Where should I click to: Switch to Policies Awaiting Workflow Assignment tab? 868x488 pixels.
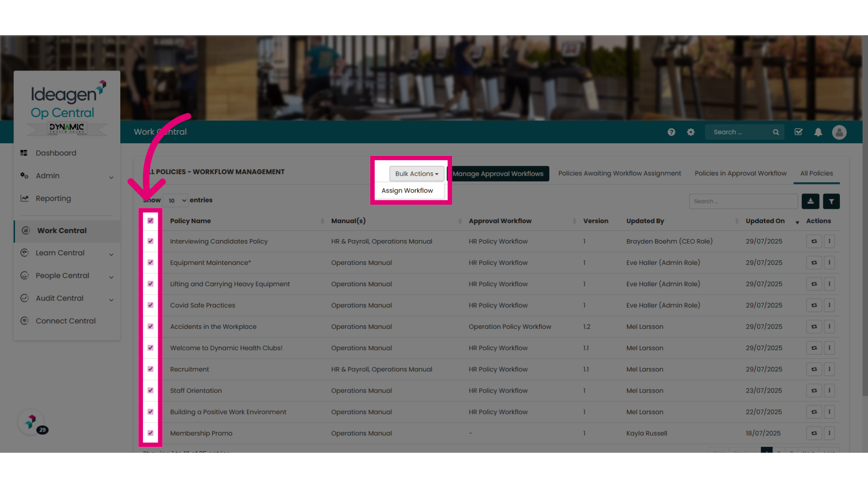click(x=619, y=174)
